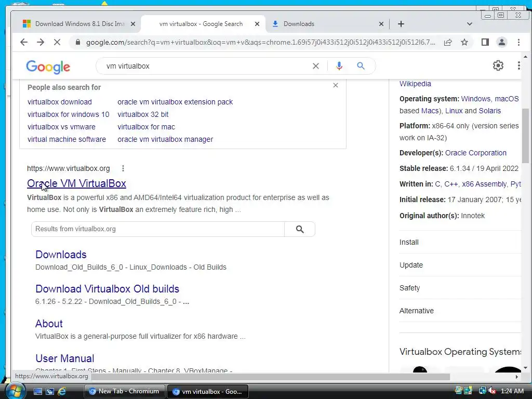532x399 pixels.
Task: Open the side panel icon
Action: point(485,42)
